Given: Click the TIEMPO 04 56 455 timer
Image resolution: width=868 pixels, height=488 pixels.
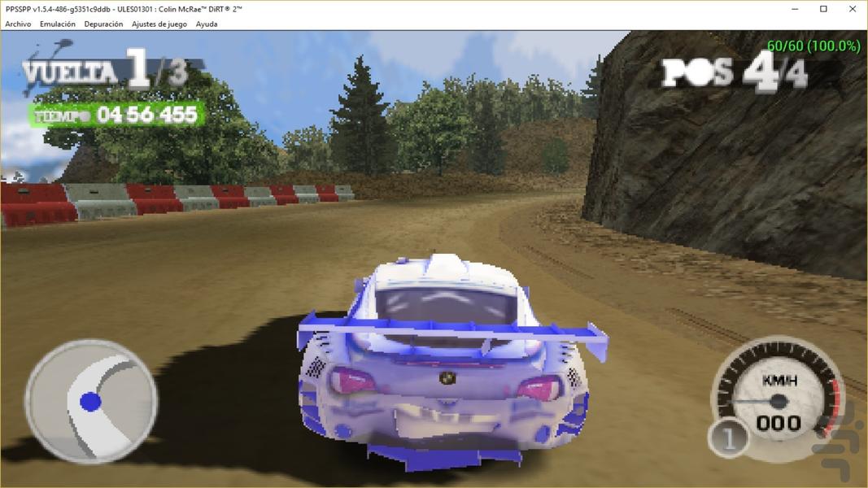Looking at the screenshot, I should (117, 115).
